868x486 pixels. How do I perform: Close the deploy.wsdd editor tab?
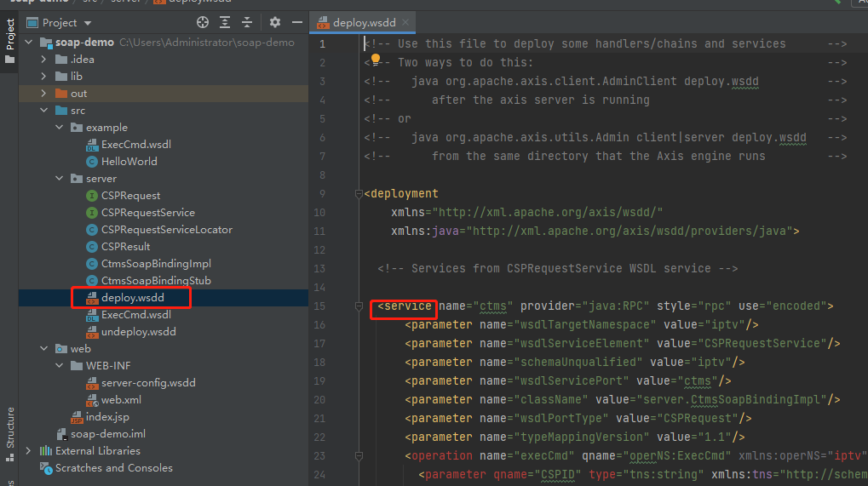(x=405, y=22)
